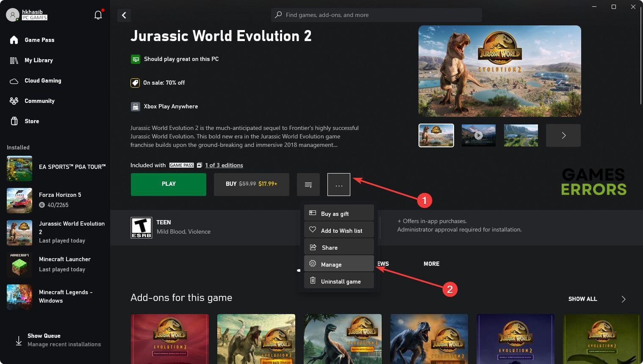Go to Cloud Gaming
Viewport: 643px width, 364px height.
42,80
